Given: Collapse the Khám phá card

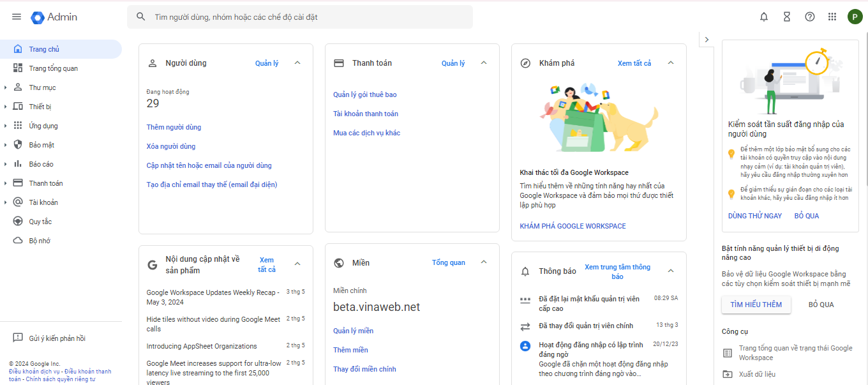Looking at the screenshot, I should 671,63.
